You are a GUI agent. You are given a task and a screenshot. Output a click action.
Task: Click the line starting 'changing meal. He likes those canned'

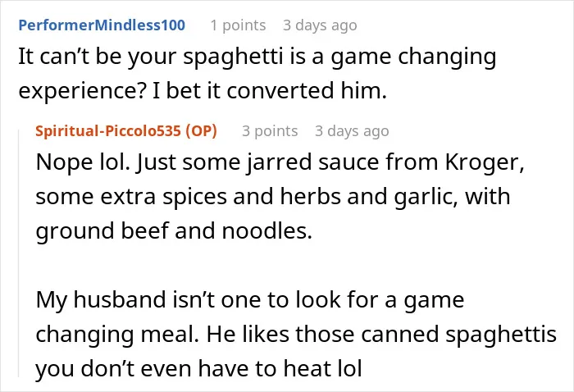(x=296, y=335)
